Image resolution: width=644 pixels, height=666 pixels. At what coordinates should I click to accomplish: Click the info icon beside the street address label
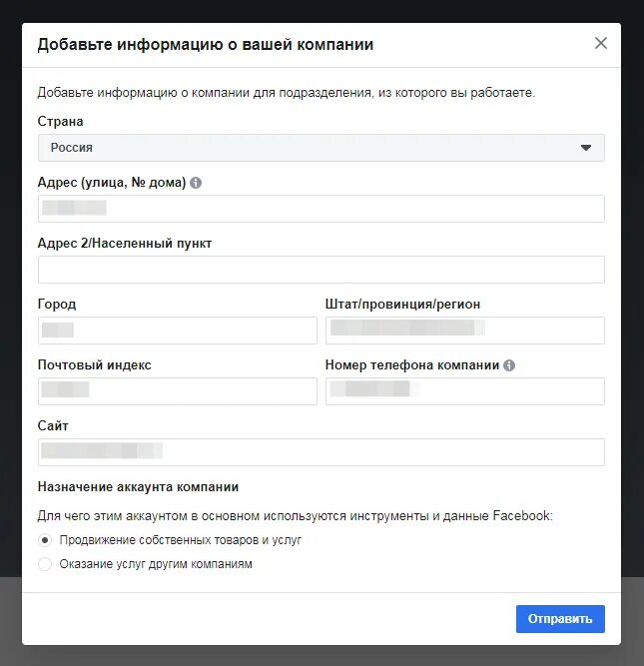tap(196, 183)
